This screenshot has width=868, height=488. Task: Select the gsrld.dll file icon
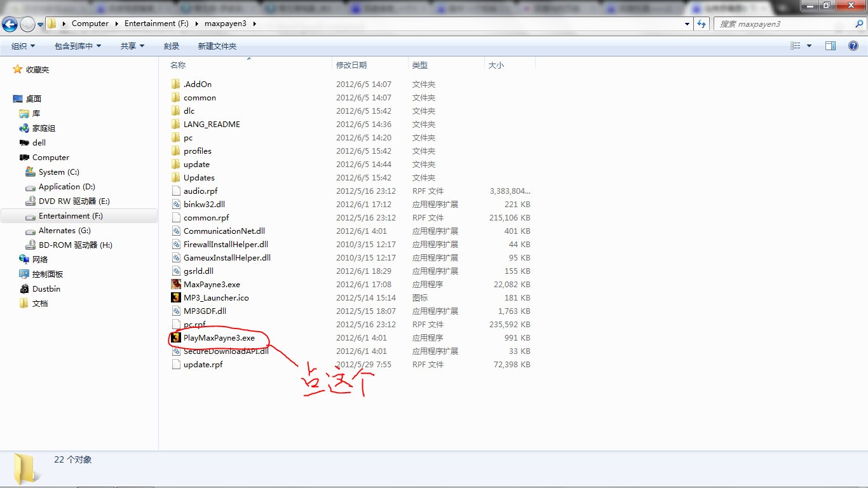(x=176, y=271)
